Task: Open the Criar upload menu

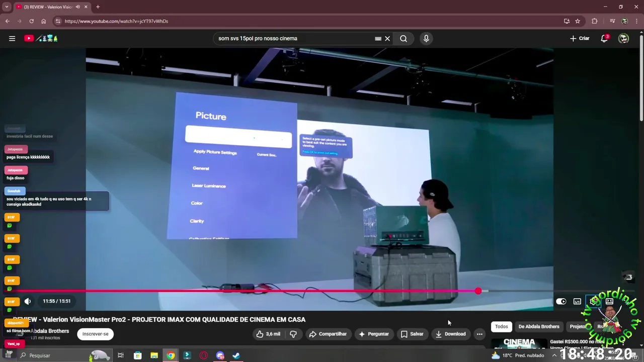Action: pos(580,38)
